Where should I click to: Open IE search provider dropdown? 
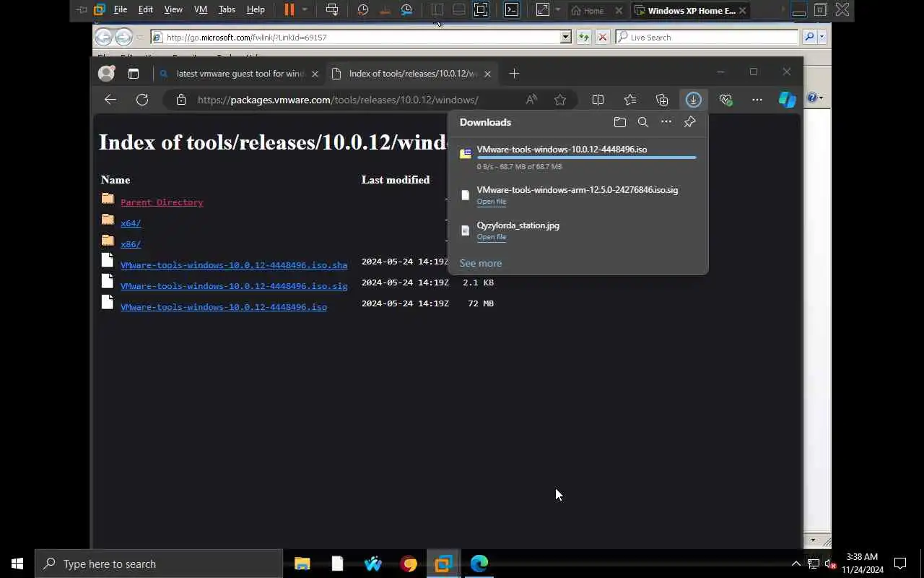click(821, 37)
